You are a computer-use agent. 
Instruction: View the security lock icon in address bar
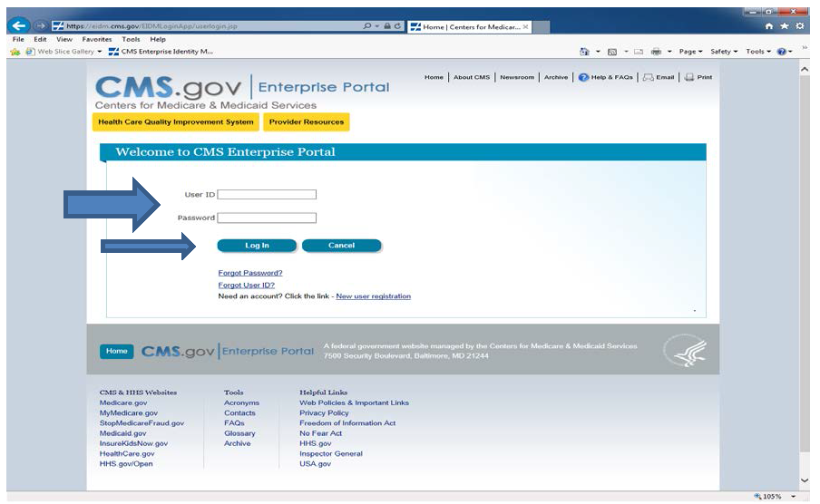pos(387,25)
